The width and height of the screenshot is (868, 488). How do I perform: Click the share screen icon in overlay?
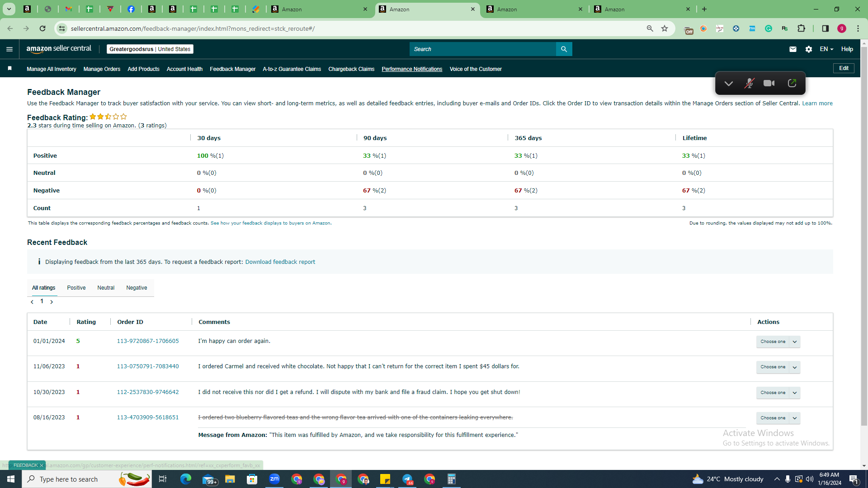point(792,83)
